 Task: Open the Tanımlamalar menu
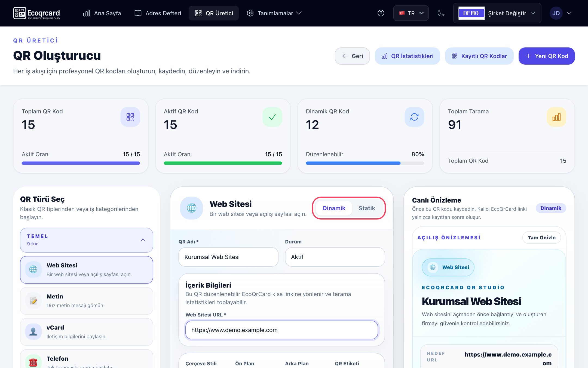(x=274, y=13)
